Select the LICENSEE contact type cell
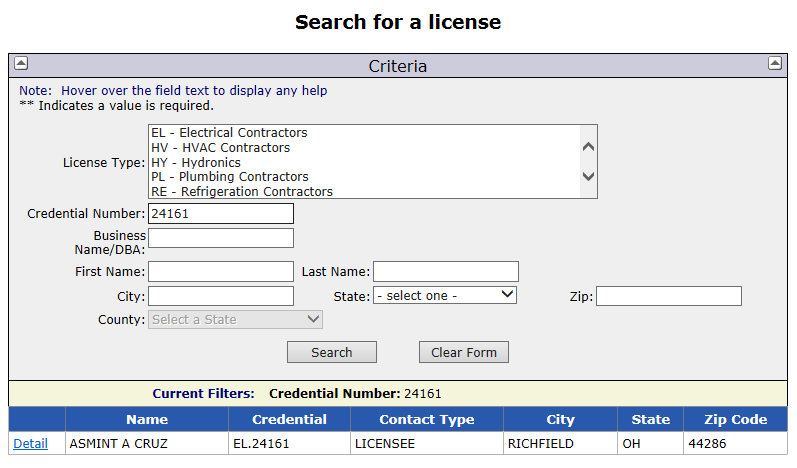797x468 pixels. coord(427,444)
